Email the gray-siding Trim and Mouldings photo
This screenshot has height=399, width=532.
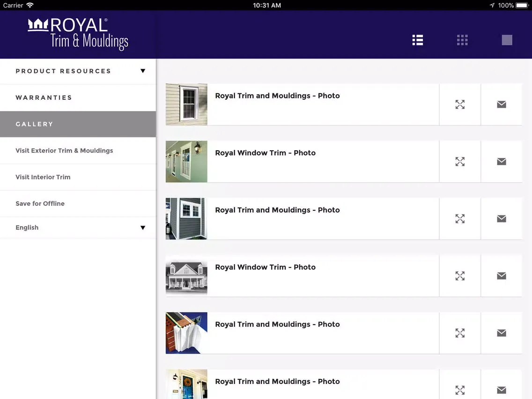click(x=502, y=219)
